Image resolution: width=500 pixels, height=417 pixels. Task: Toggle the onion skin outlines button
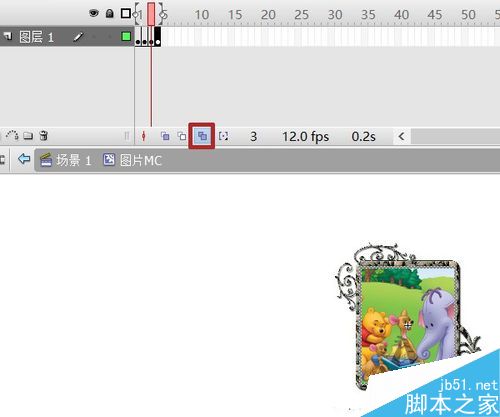(182, 136)
